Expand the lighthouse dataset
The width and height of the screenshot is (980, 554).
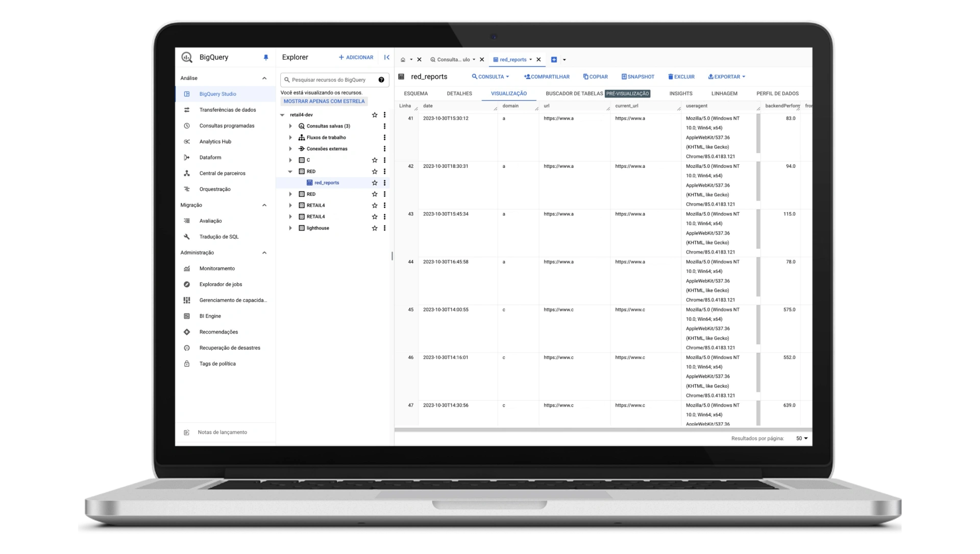290,228
